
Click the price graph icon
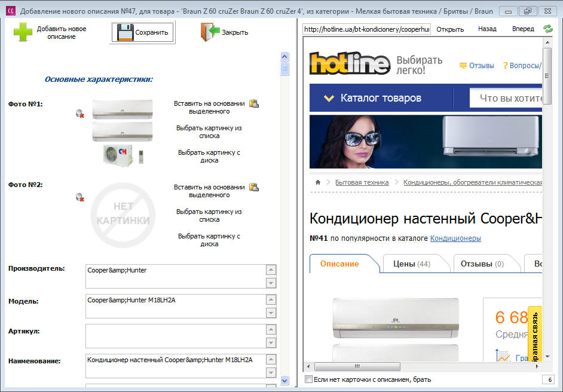point(503,356)
